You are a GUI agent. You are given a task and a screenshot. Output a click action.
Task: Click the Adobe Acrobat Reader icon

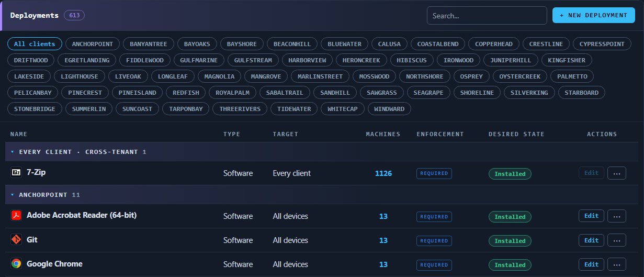pyautogui.click(x=16, y=215)
